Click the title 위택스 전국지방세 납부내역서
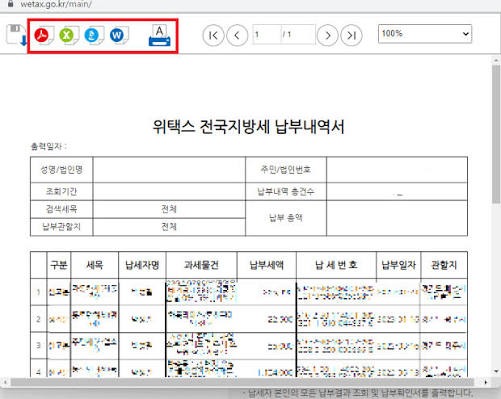Image resolution: width=501 pixels, height=399 pixels. pyautogui.click(x=248, y=127)
